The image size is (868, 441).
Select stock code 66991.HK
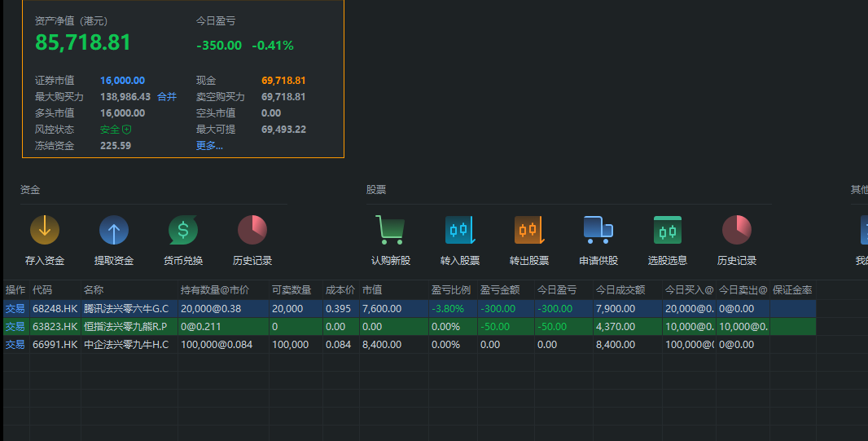tap(55, 345)
